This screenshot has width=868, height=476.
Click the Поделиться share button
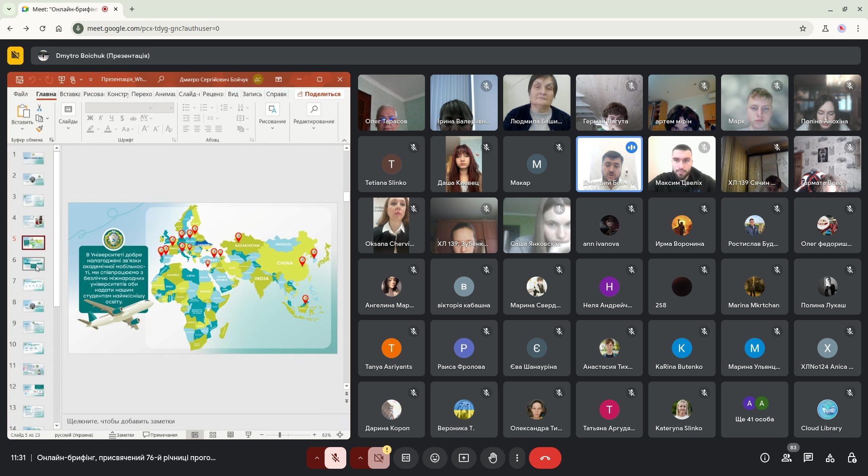[x=319, y=94]
